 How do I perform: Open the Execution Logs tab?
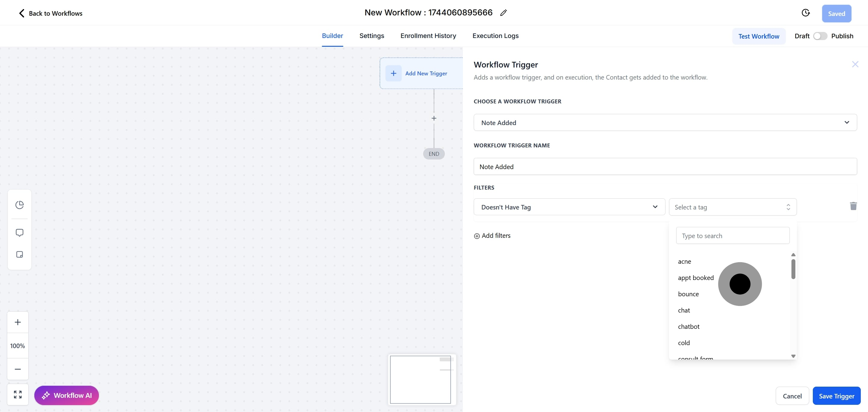(x=495, y=36)
